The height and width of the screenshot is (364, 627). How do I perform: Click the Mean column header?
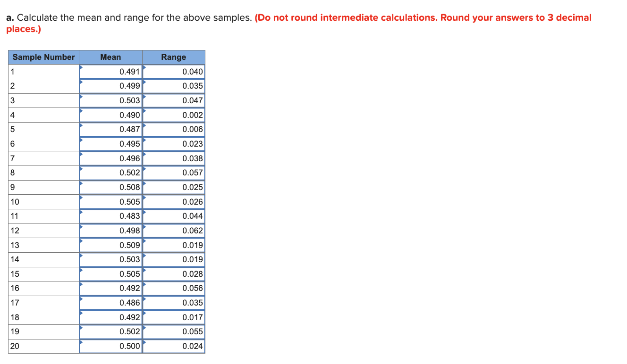point(111,57)
